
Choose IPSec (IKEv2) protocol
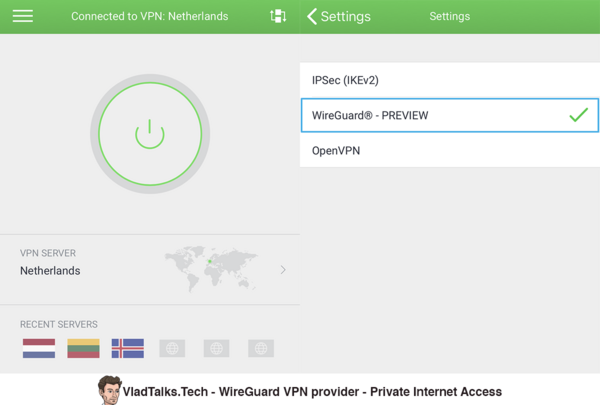click(x=450, y=80)
